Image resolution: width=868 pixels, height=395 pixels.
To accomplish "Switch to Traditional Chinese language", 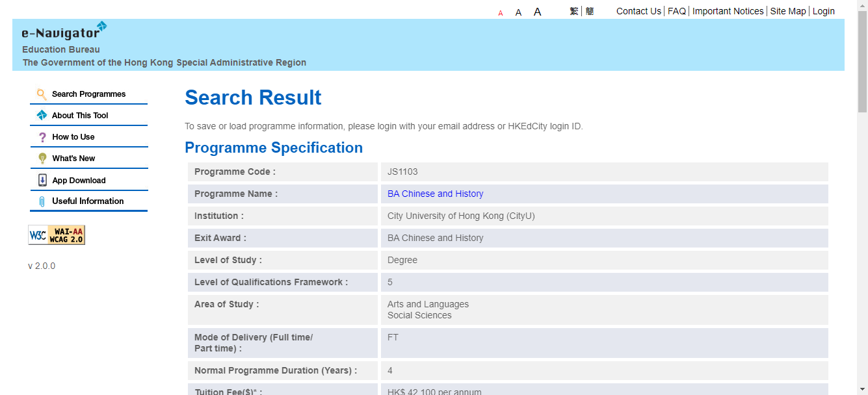I will point(574,11).
